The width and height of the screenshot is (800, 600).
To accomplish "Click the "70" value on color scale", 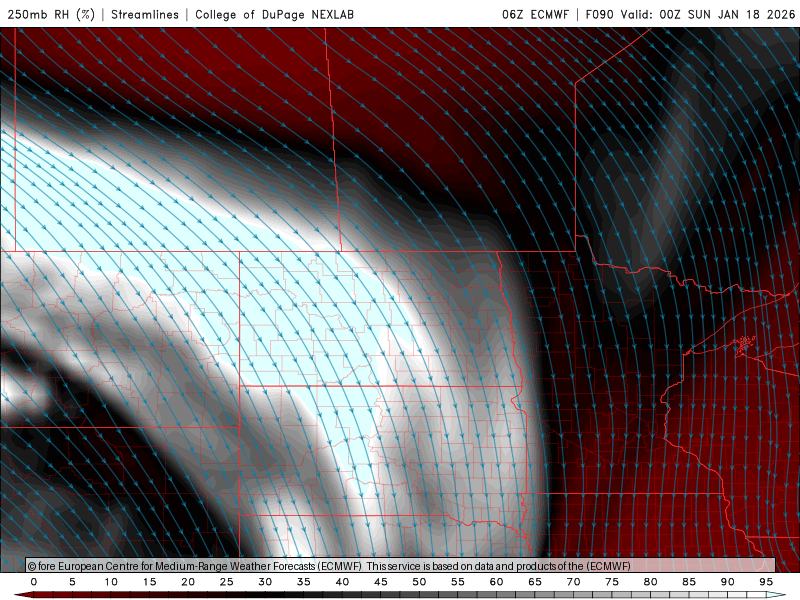I will click(573, 582).
